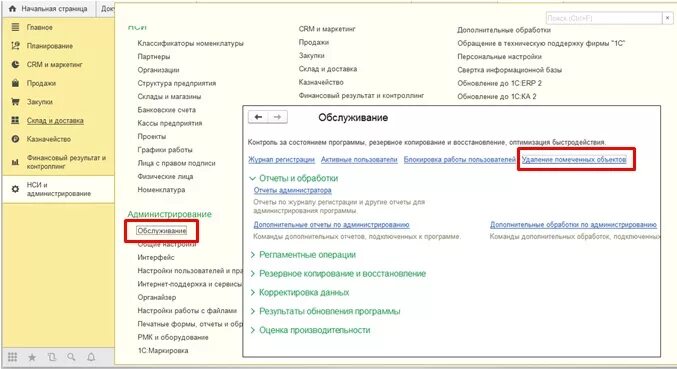The width and height of the screenshot is (677, 369).
Task: Open the Партнеры item
Action: click(x=154, y=57)
